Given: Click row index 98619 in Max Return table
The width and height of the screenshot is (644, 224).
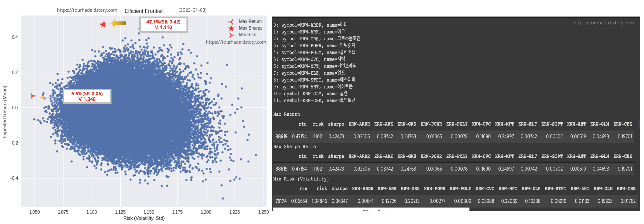Looking at the screenshot, I should (281, 137).
